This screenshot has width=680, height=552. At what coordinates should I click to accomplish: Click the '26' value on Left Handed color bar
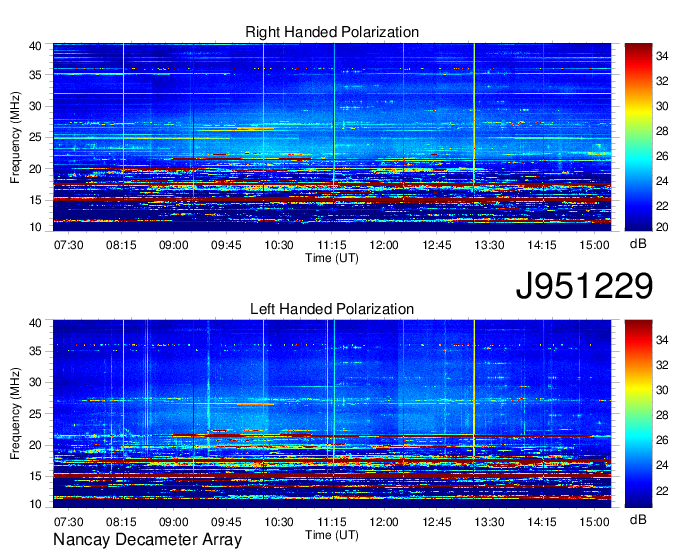pos(662,440)
